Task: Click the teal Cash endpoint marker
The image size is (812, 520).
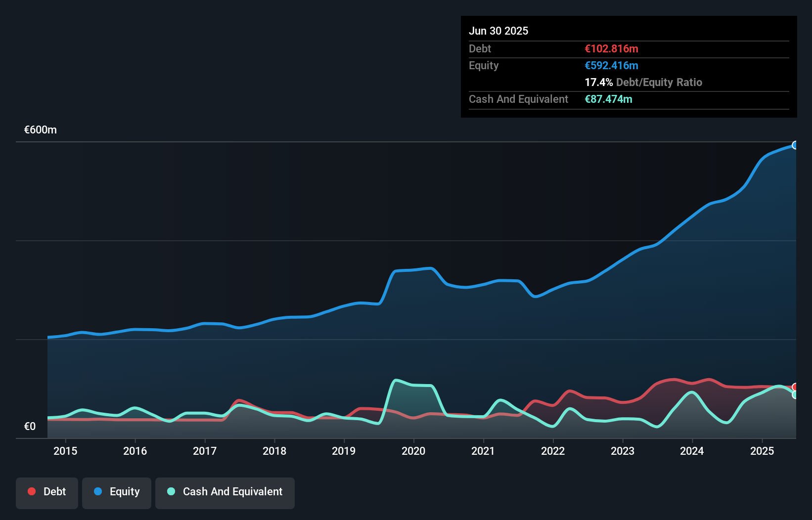Action: click(x=795, y=394)
